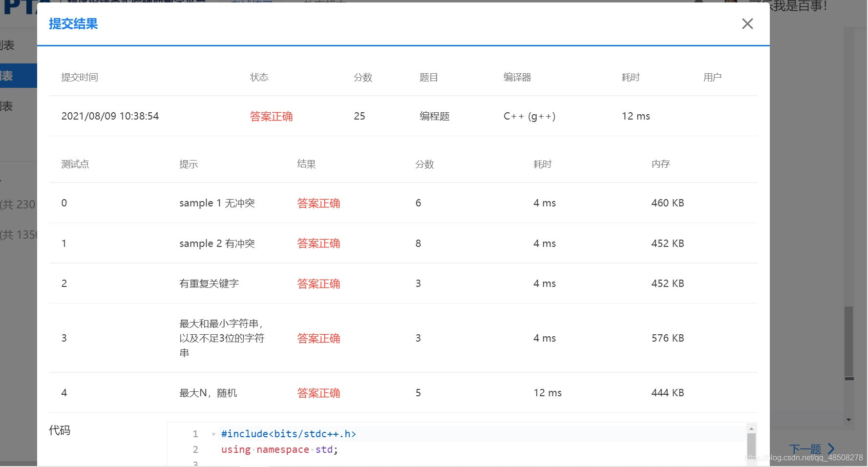Click the 提示 column header
The width and height of the screenshot is (868, 467).
[189, 164]
